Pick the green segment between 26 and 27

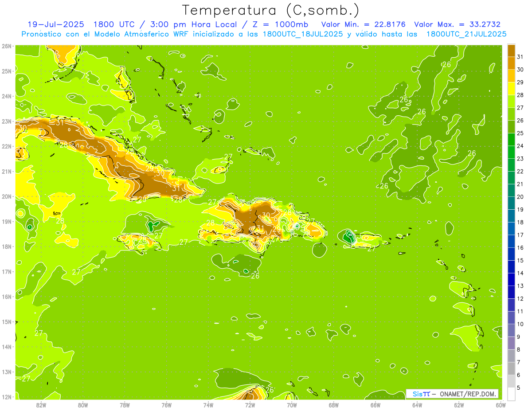pyautogui.click(x=511, y=114)
